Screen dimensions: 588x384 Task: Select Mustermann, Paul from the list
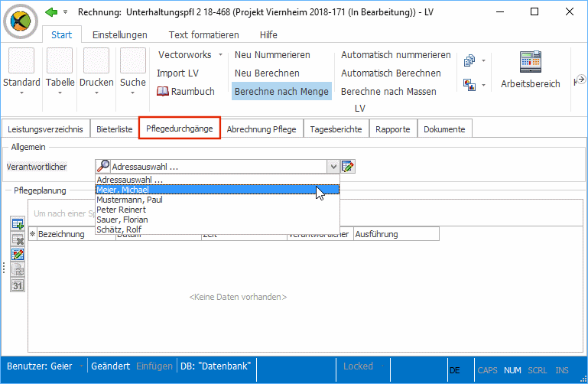(217, 200)
